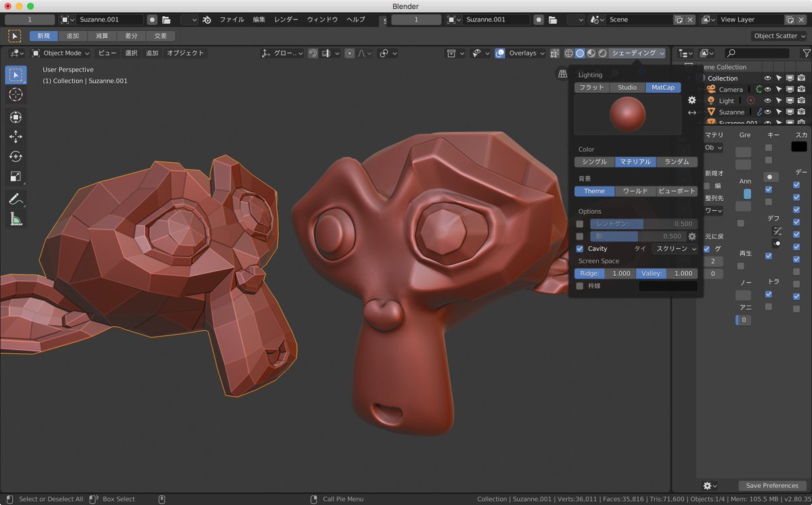Screen dimensions: 812x505
Task: Set background to ワールド
Action: (635, 191)
